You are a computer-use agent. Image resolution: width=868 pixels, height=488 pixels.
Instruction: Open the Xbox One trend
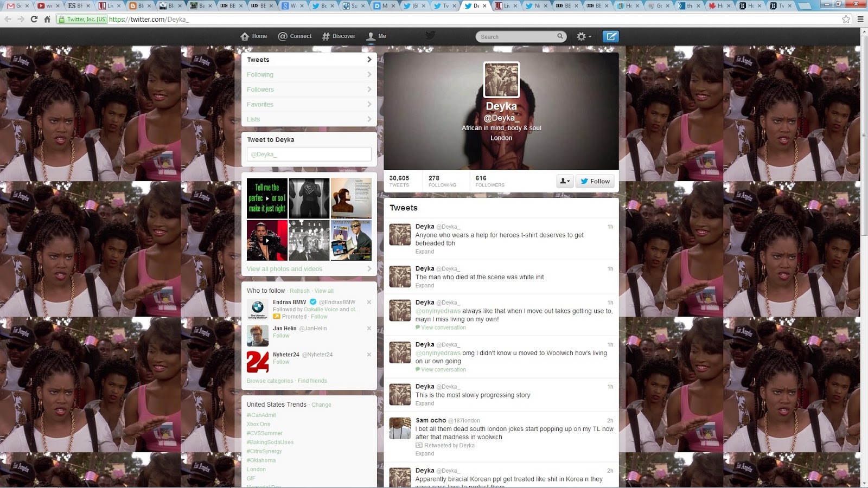[x=258, y=425]
